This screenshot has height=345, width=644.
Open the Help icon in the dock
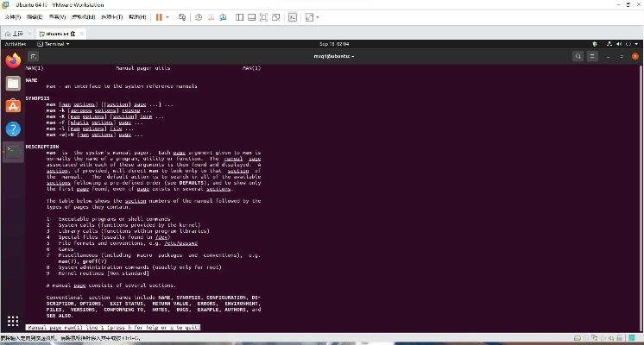13,129
